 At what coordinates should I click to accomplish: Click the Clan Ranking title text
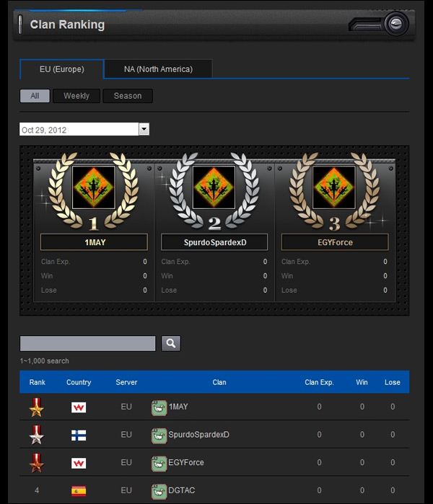[67, 25]
